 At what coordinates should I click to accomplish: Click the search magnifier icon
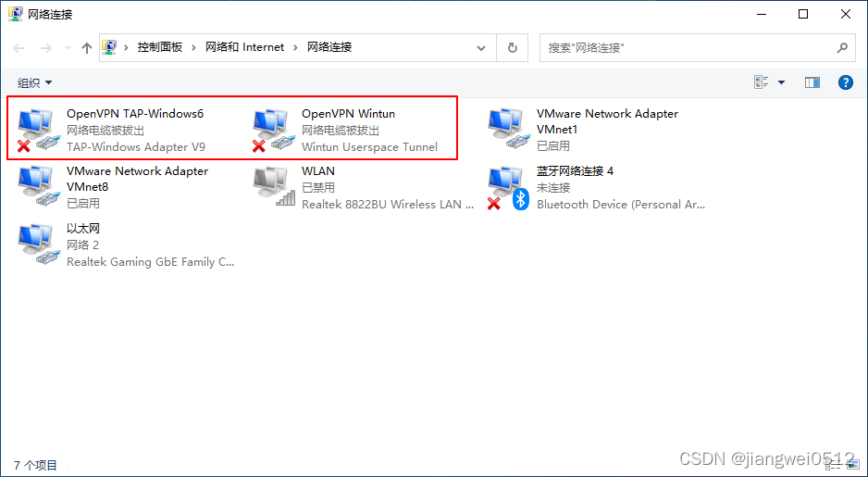point(842,47)
